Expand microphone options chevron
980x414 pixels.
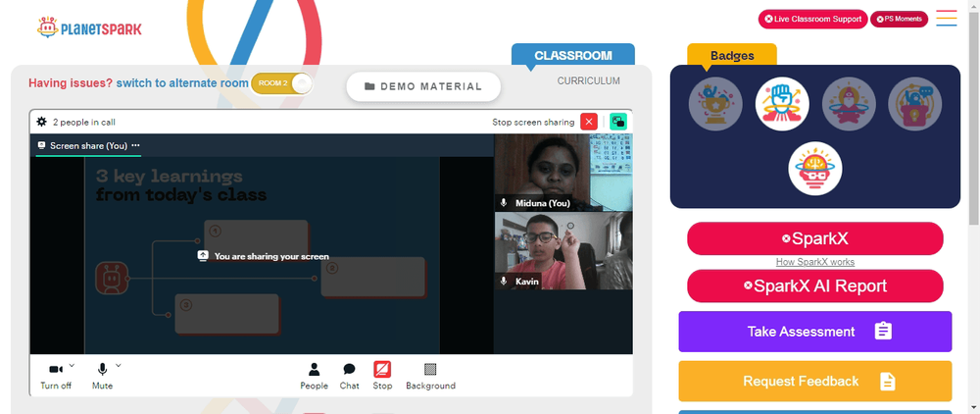pyautogui.click(x=119, y=365)
